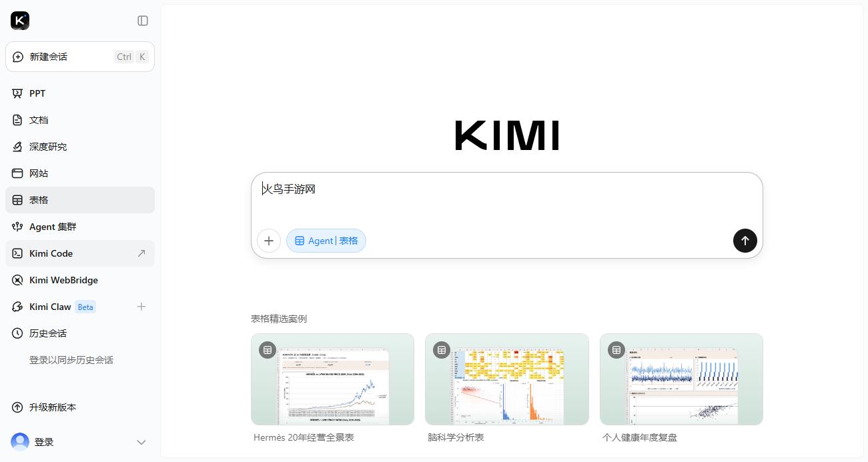Open the 脑科学分析表 example thumbnail

[x=507, y=379]
